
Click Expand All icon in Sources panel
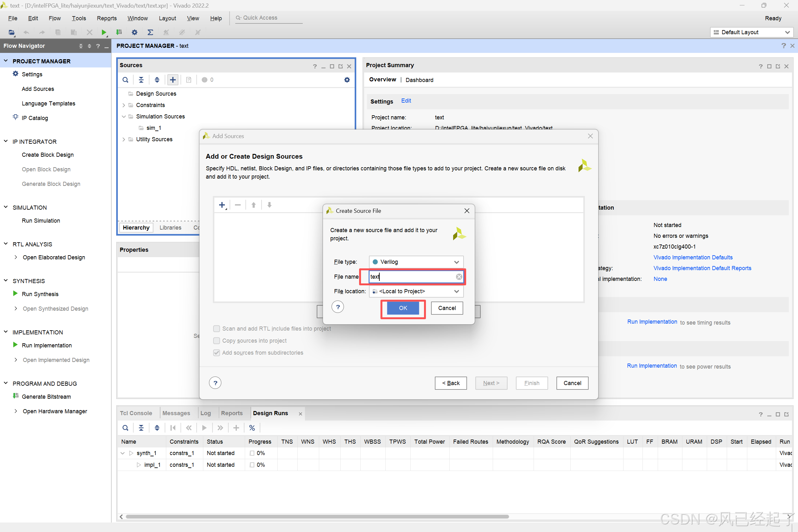click(157, 80)
